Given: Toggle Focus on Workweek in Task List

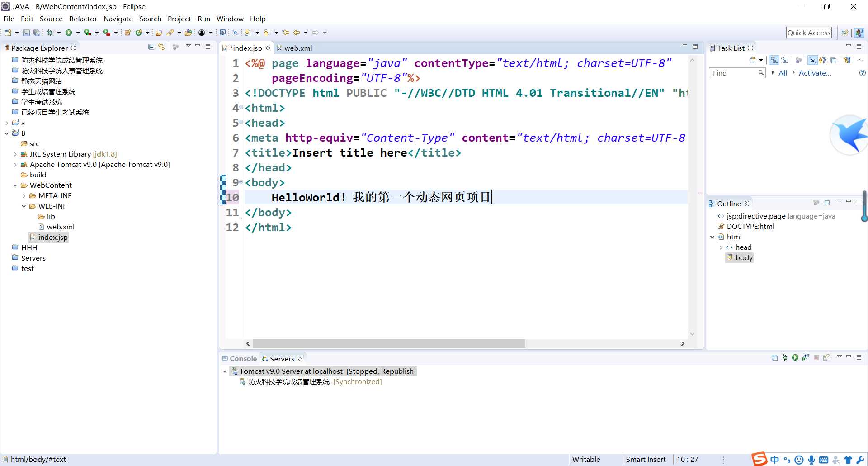Looking at the screenshot, I should [798, 60].
